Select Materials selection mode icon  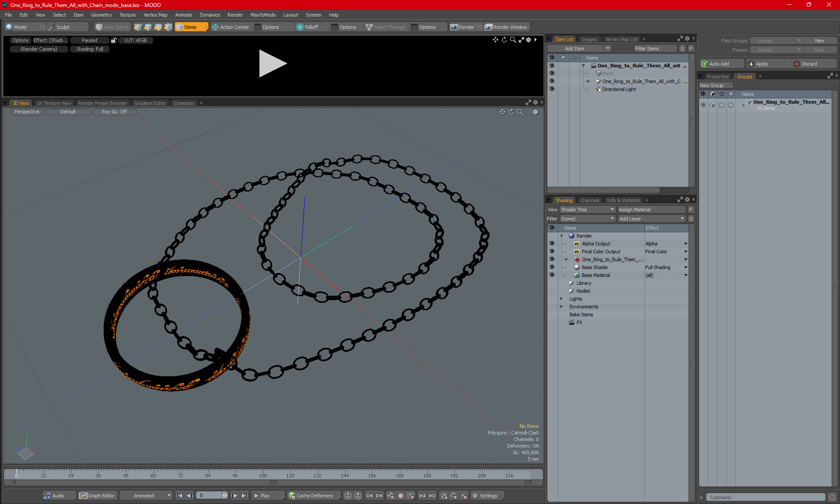[168, 27]
